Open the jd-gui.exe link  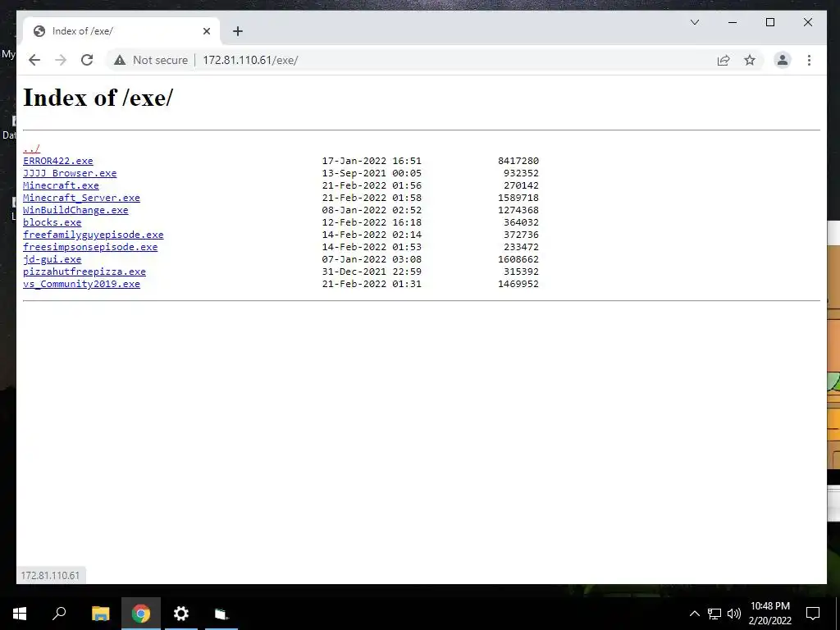point(52,259)
